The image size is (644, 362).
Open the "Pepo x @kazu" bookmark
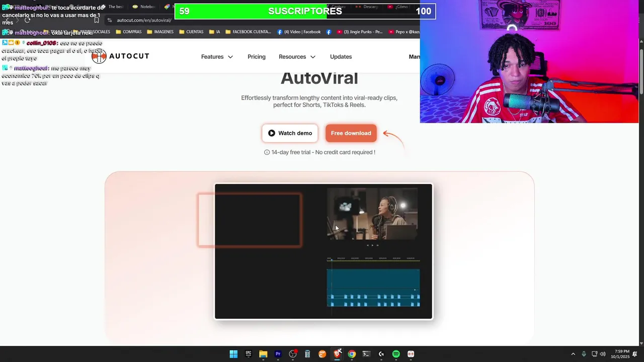pyautogui.click(x=404, y=32)
